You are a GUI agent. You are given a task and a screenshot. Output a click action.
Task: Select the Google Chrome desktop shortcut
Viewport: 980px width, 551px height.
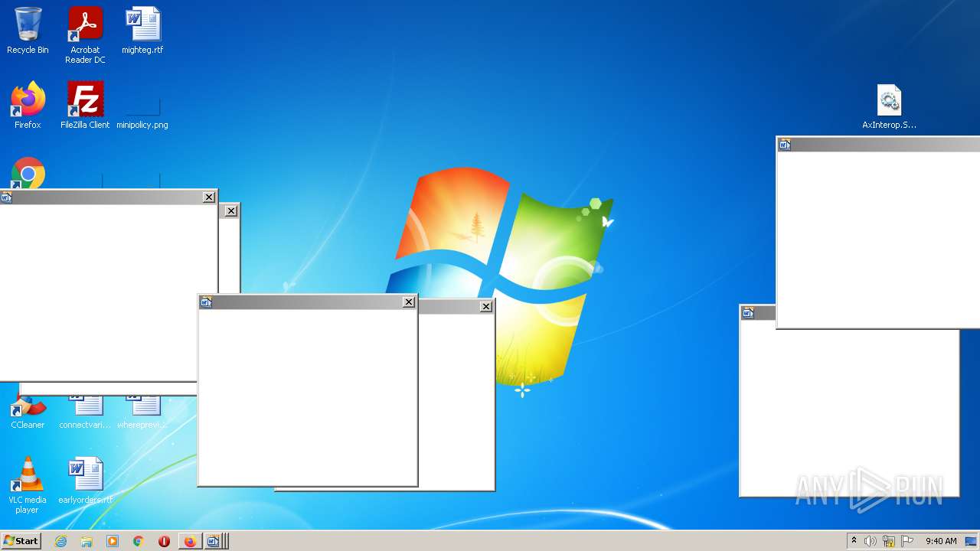point(28,174)
